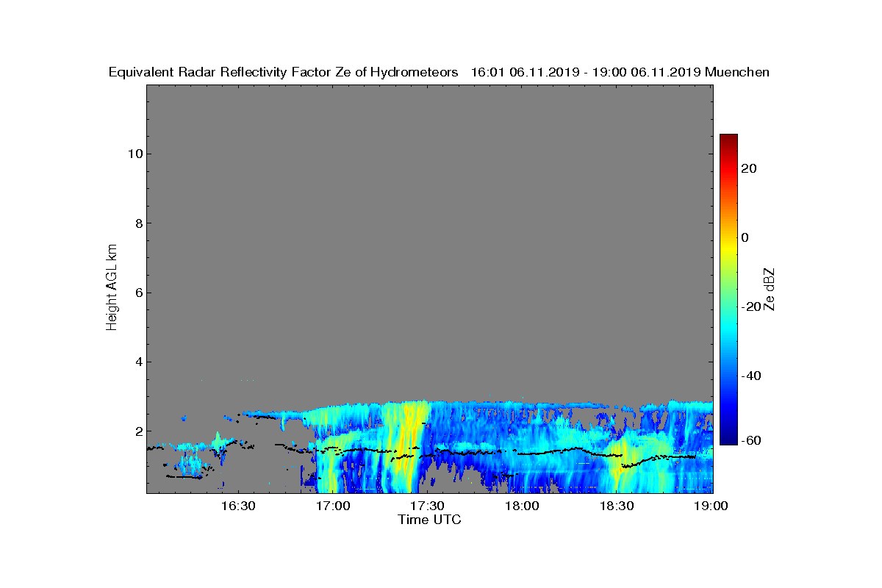This screenshot has height=588, width=882.
Task: Click the dark red top of the colorbar
Action: [x=728, y=139]
